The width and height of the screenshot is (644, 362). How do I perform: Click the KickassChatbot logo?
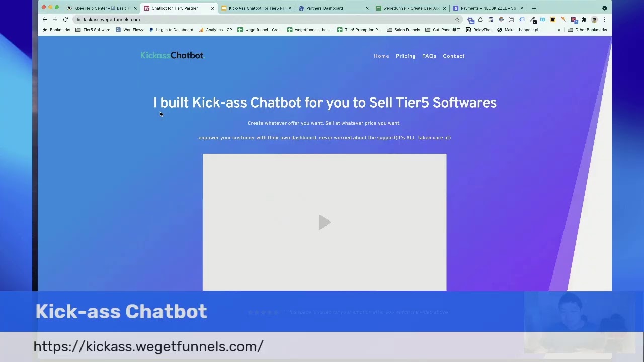click(172, 55)
